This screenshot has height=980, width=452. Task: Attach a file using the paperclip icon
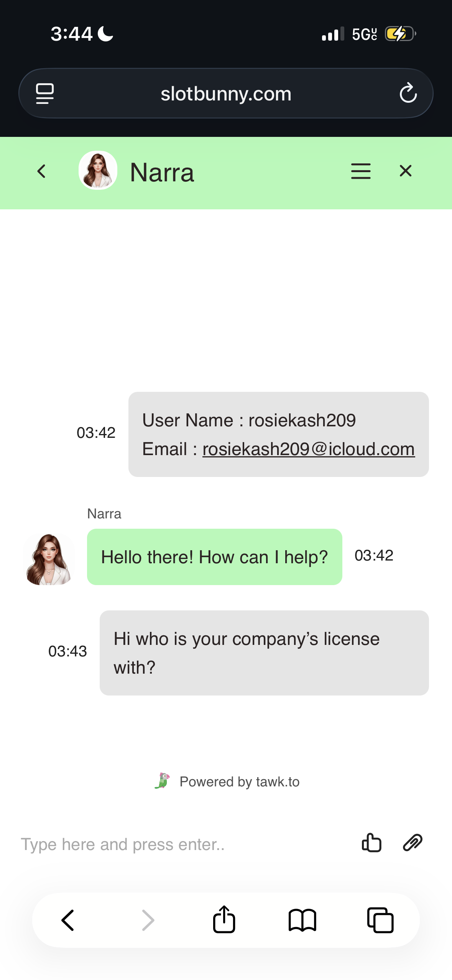(x=413, y=843)
